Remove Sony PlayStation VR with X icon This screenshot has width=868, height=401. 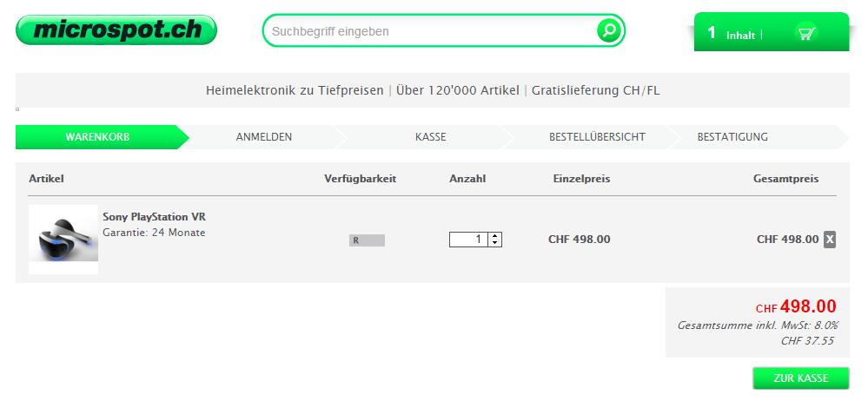click(x=829, y=239)
